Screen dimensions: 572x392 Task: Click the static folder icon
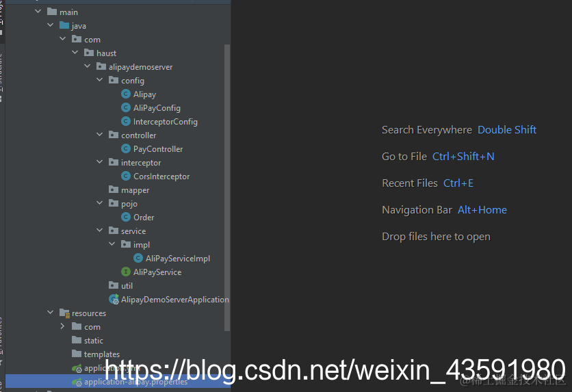pyautogui.click(x=77, y=340)
